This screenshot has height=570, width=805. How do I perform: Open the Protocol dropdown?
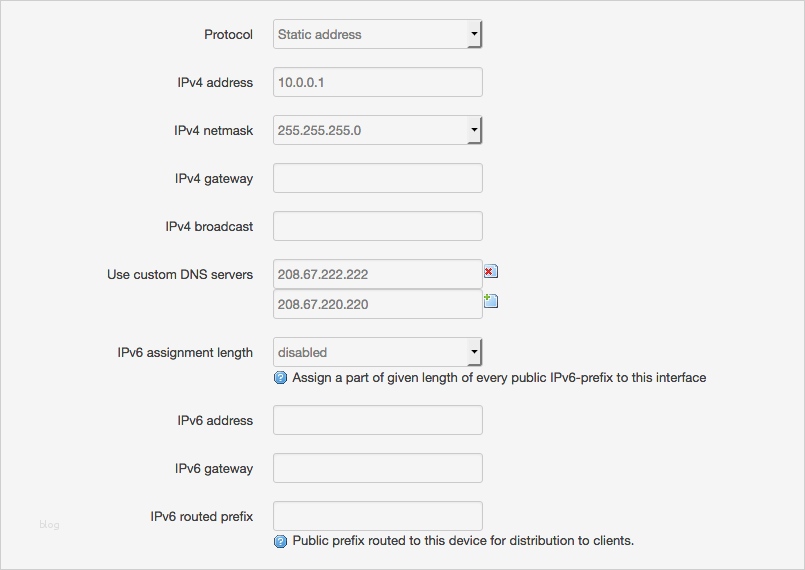377,34
